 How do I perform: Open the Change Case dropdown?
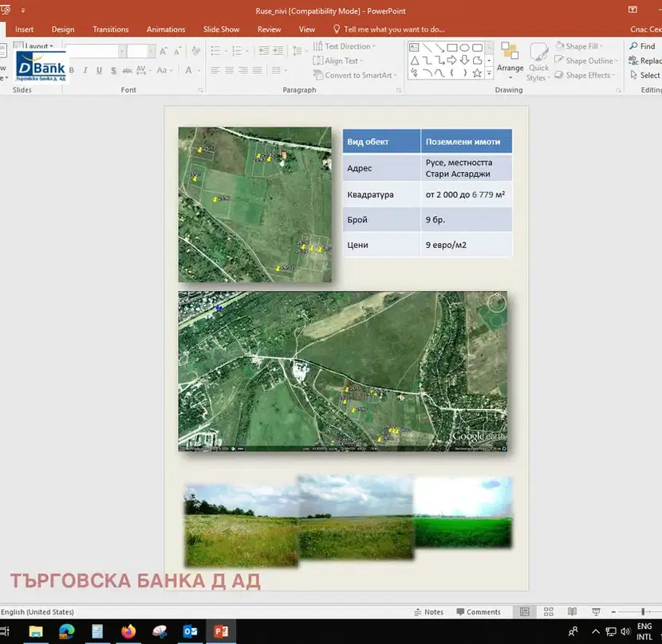point(164,70)
